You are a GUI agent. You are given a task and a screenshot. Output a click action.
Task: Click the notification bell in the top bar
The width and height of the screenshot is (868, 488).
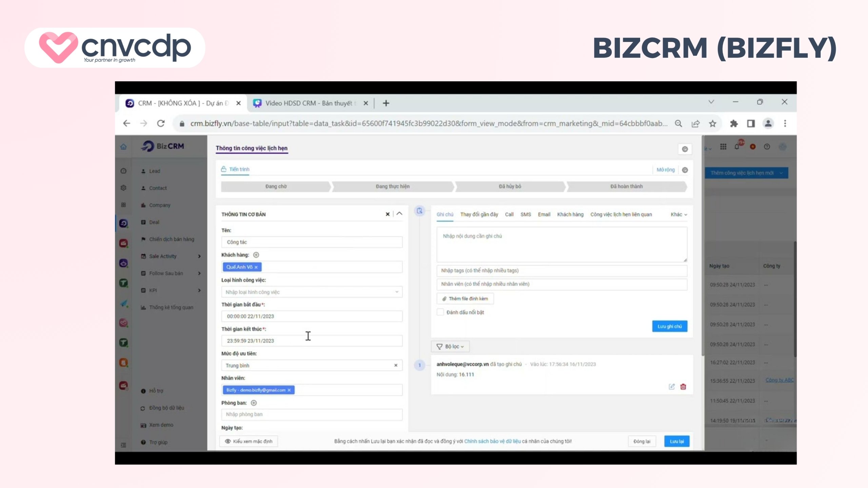click(737, 147)
